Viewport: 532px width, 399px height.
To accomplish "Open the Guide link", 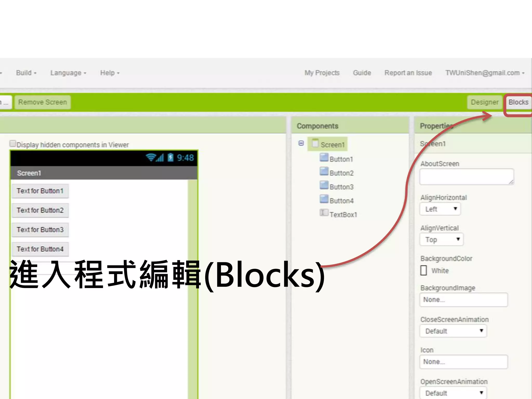I will click(362, 73).
